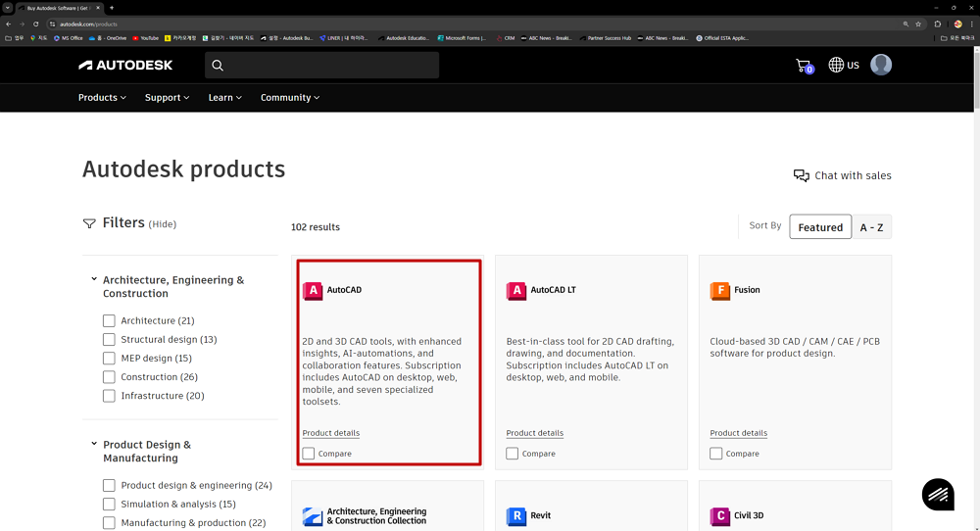Check the Construction (26) filter
980x531 pixels.
pyautogui.click(x=109, y=377)
